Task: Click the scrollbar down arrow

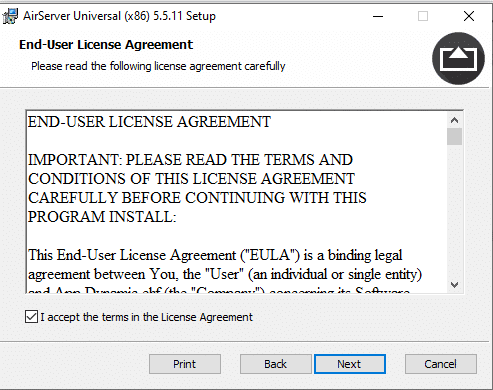Action: pos(454,285)
